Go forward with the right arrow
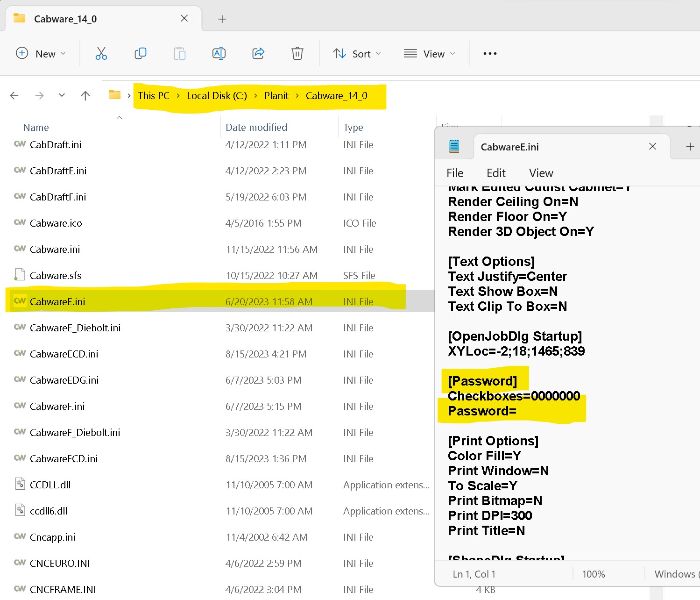This screenshot has width=700, height=600. 40,96
